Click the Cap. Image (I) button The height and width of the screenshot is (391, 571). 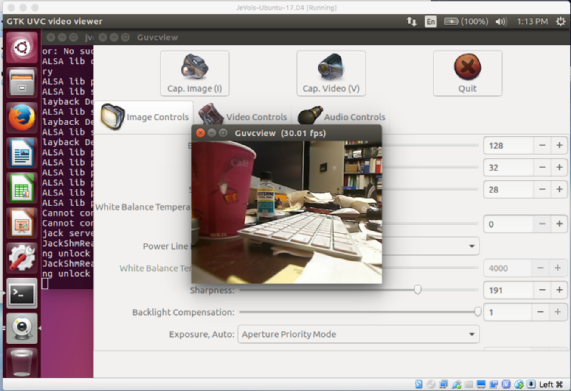(x=194, y=74)
